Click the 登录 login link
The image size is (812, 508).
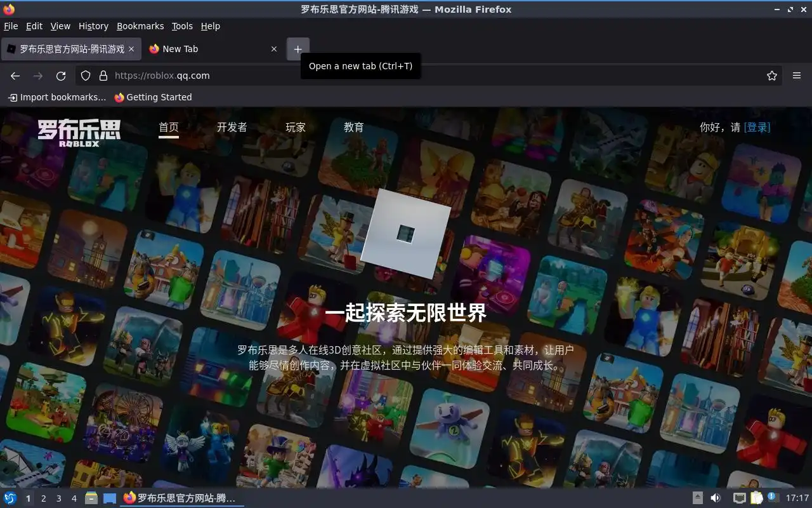point(757,127)
